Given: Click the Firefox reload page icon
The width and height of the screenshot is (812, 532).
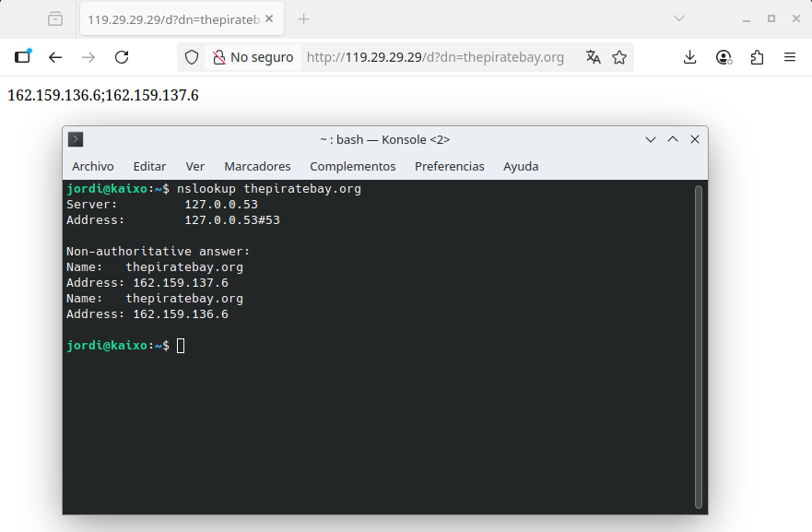Looking at the screenshot, I should pyautogui.click(x=122, y=57).
